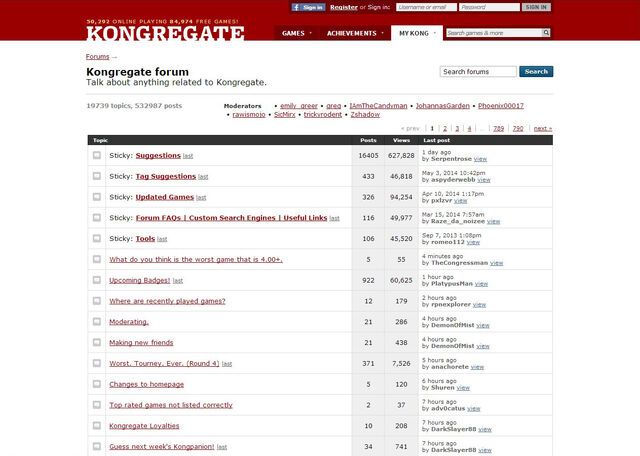The height and width of the screenshot is (456, 640).
Task: Open moderator SicMirx's profile
Action: tap(284, 115)
